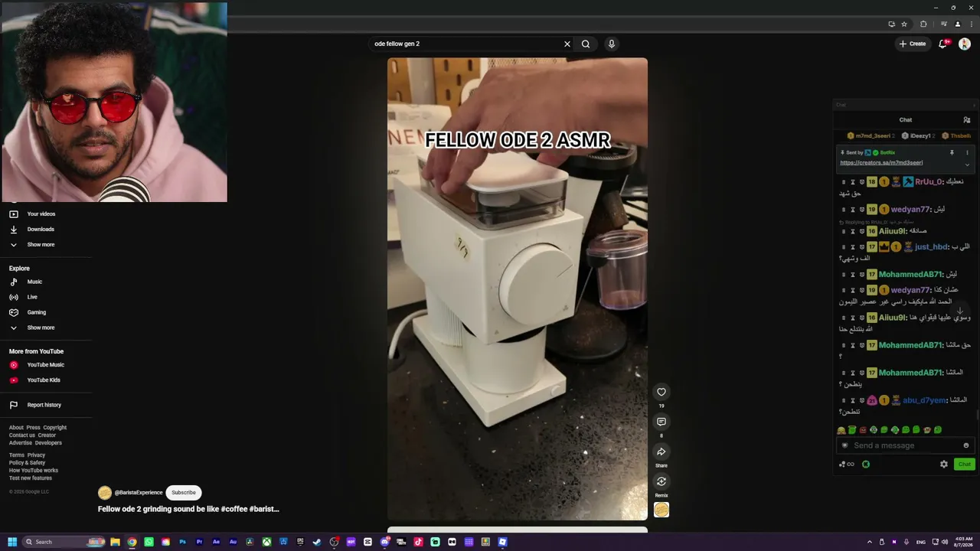Open YouTube Kids link
The image size is (980, 551).
(x=44, y=380)
